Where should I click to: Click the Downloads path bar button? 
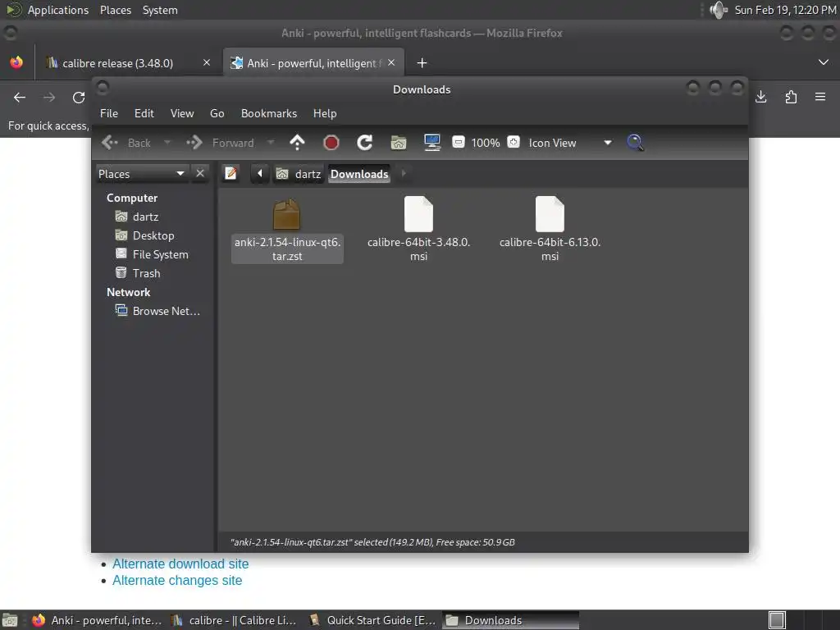359,174
